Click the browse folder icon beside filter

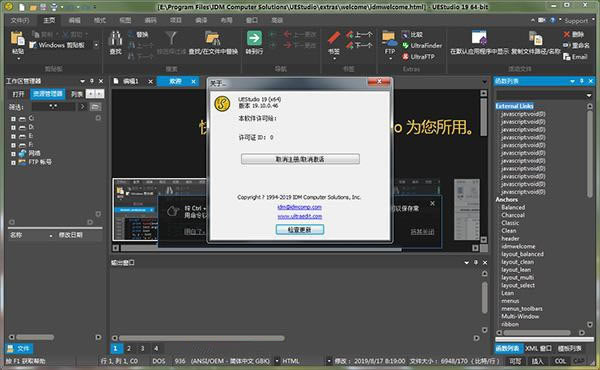[95, 107]
